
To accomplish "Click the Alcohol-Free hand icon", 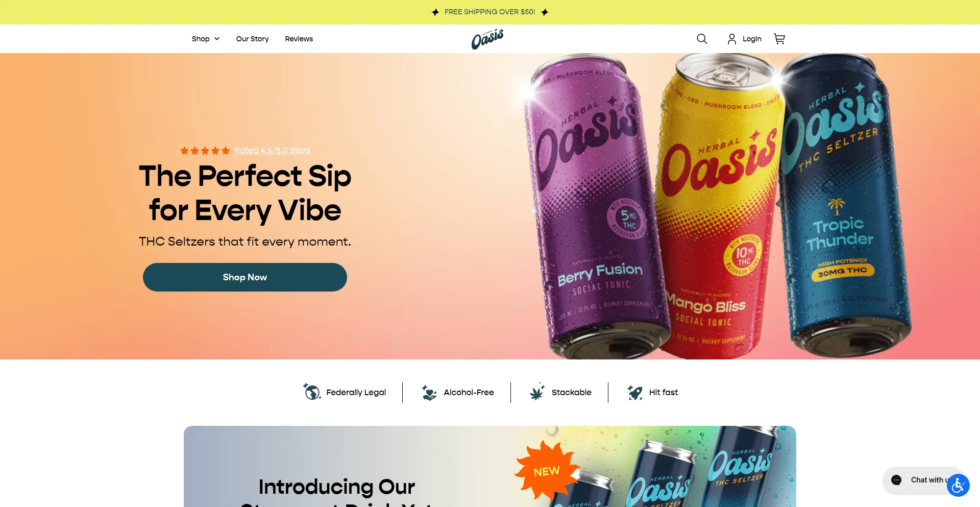I will 429,392.
